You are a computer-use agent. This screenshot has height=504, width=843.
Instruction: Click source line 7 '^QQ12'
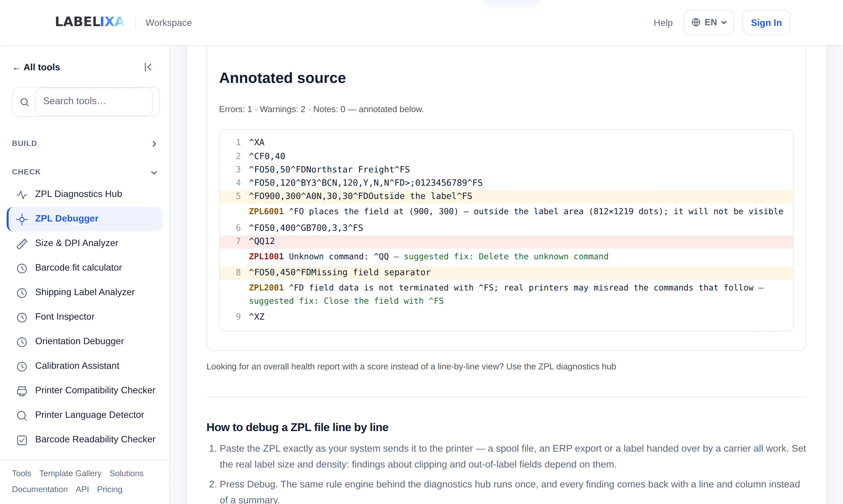point(506,241)
